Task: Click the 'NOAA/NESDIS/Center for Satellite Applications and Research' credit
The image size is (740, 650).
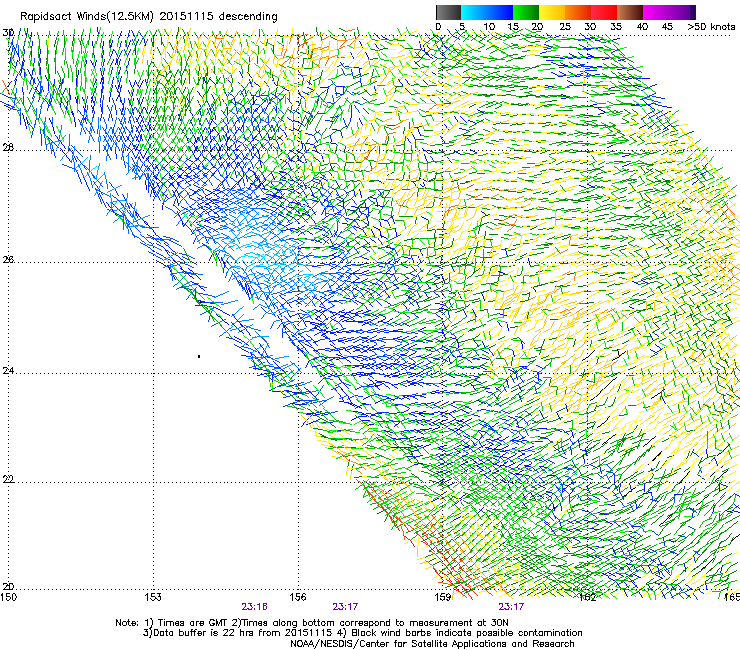Action: pos(432,644)
